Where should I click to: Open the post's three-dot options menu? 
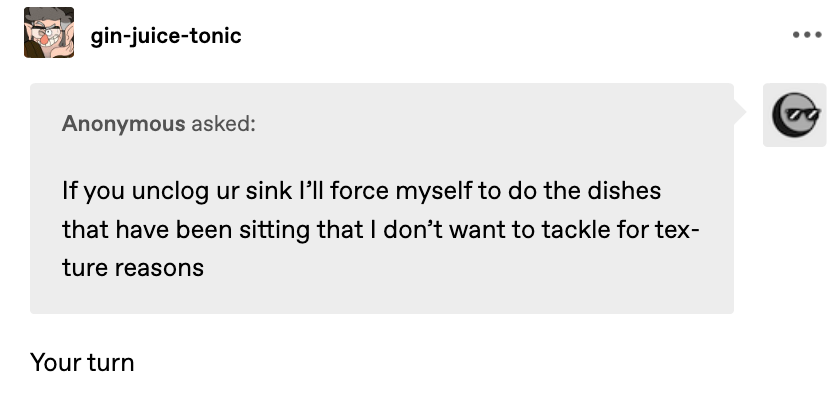[805, 35]
